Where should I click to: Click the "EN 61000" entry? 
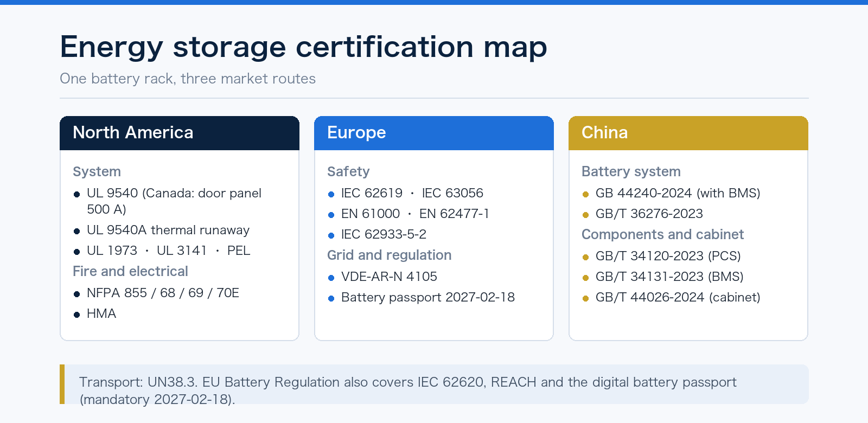click(x=371, y=214)
